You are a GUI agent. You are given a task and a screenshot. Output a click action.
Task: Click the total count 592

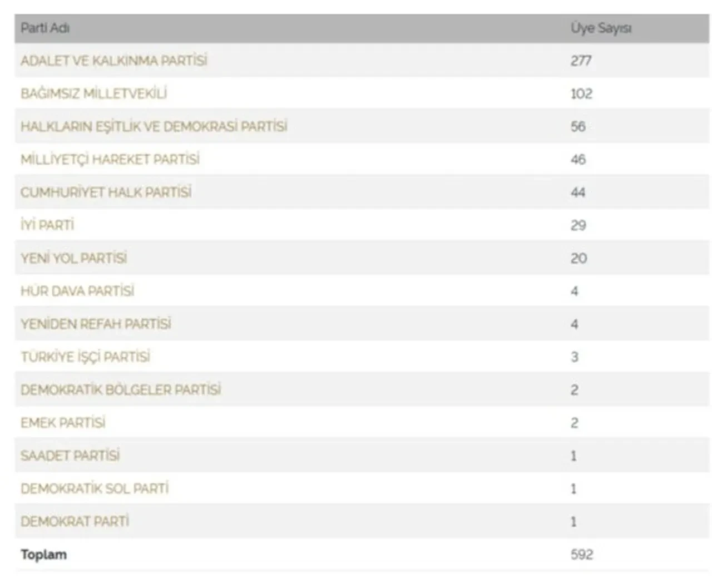(582, 554)
